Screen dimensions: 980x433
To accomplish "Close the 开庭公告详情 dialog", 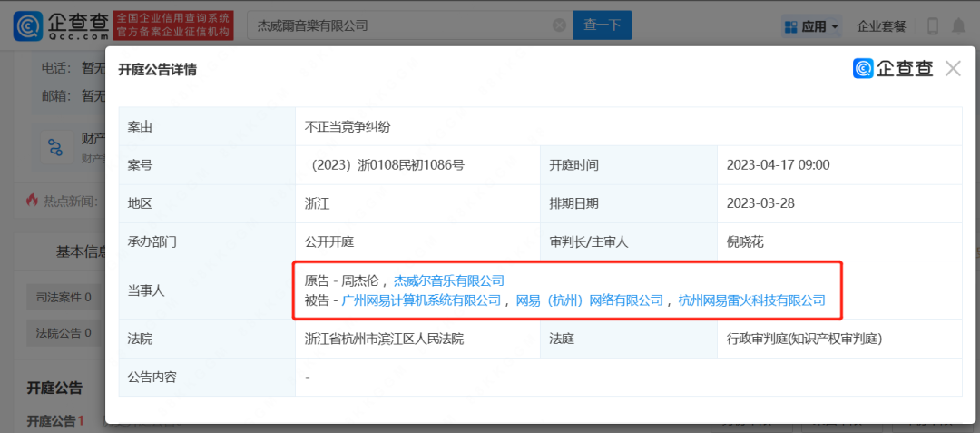I will pyautogui.click(x=953, y=69).
